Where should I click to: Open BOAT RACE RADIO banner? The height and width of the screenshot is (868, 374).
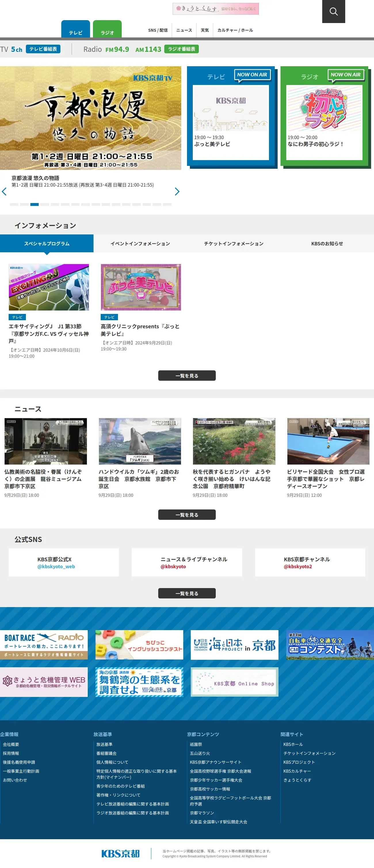tap(44, 645)
